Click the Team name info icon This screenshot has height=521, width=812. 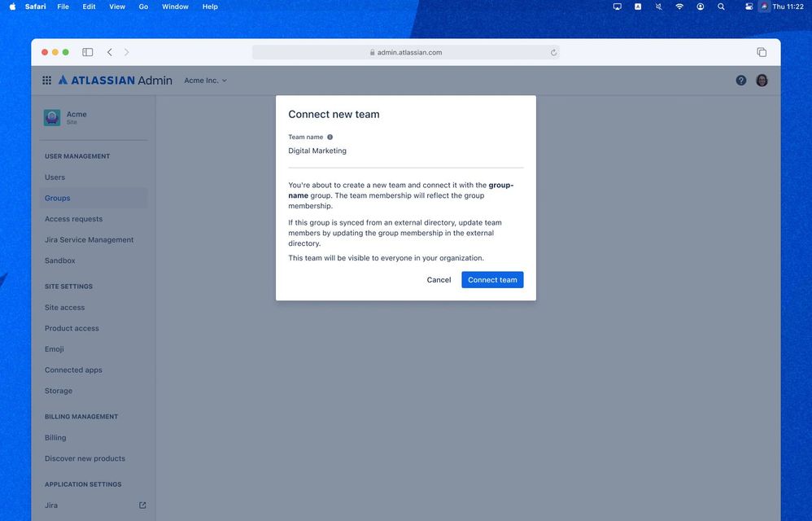coord(330,138)
